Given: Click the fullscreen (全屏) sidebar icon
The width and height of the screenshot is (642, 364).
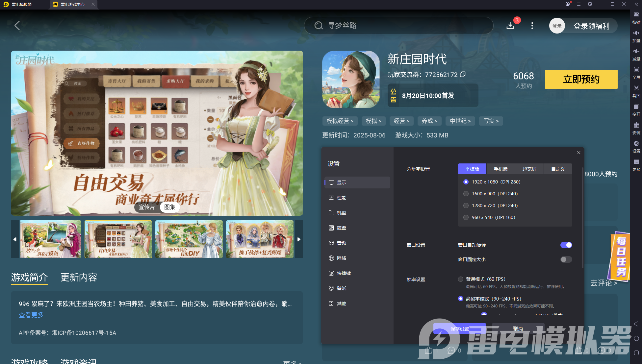Looking at the screenshot, I should pyautogui.click(x=636, y=71).
